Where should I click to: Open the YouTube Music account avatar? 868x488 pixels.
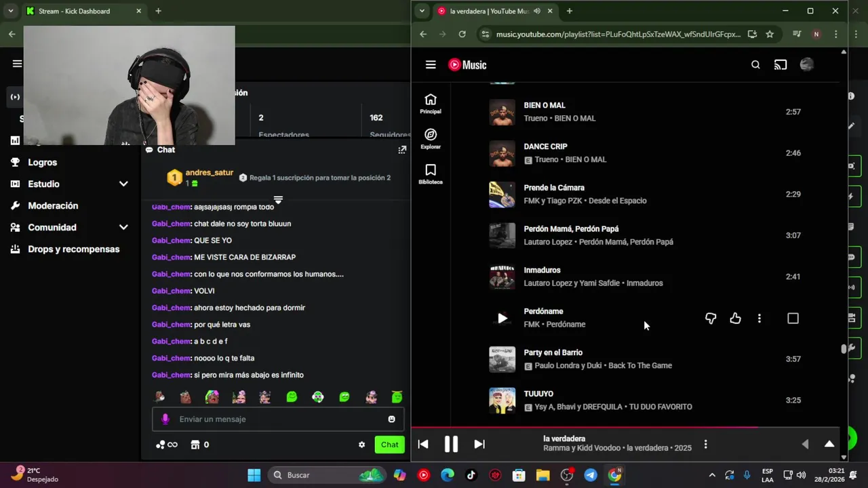(x=806, y=64)
